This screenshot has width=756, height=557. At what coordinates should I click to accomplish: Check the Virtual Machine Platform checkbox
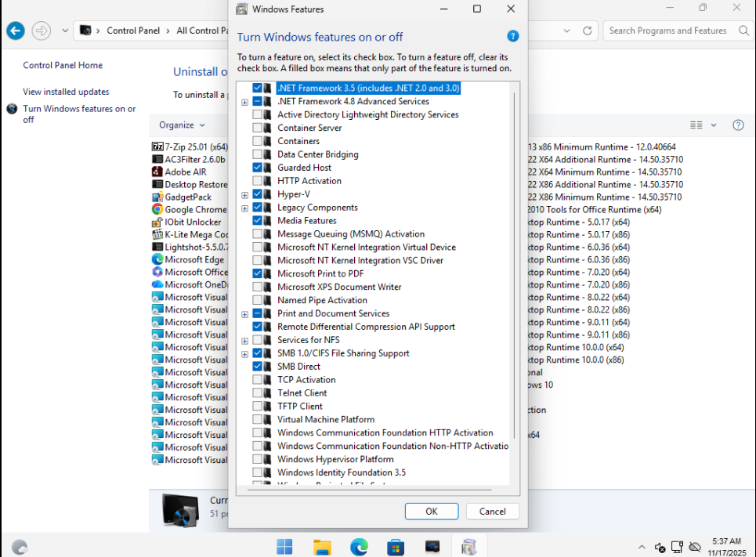pyautogui.click(x=258, y=420)
